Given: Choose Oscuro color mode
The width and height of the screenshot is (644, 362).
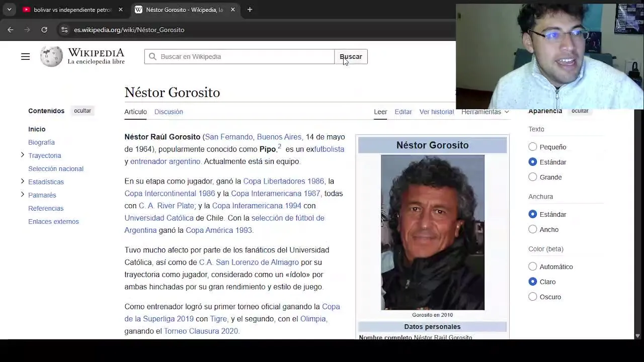Looking at the screenshot, I should tap(533, 297).
